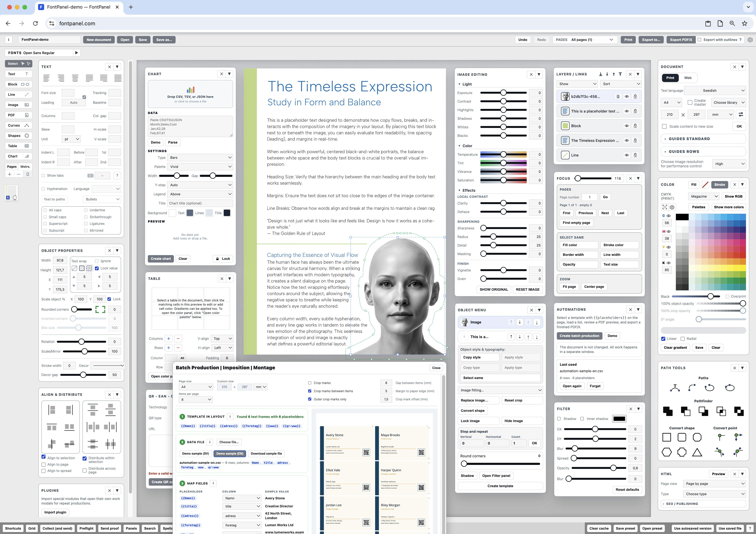Viewport: 756px width, 534px height.
Task: Click the color panel gear icon
Action: pos(672,207)
